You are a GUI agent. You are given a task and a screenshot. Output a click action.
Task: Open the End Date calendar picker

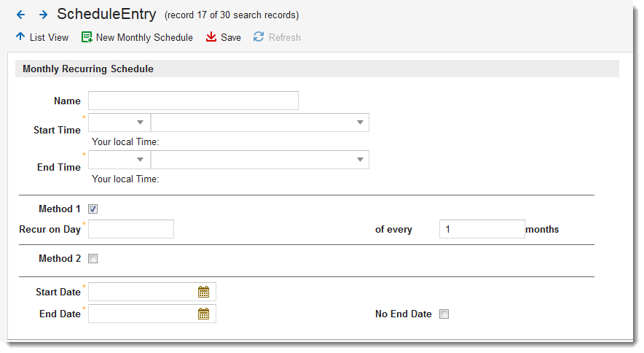(x=203, y=314)
